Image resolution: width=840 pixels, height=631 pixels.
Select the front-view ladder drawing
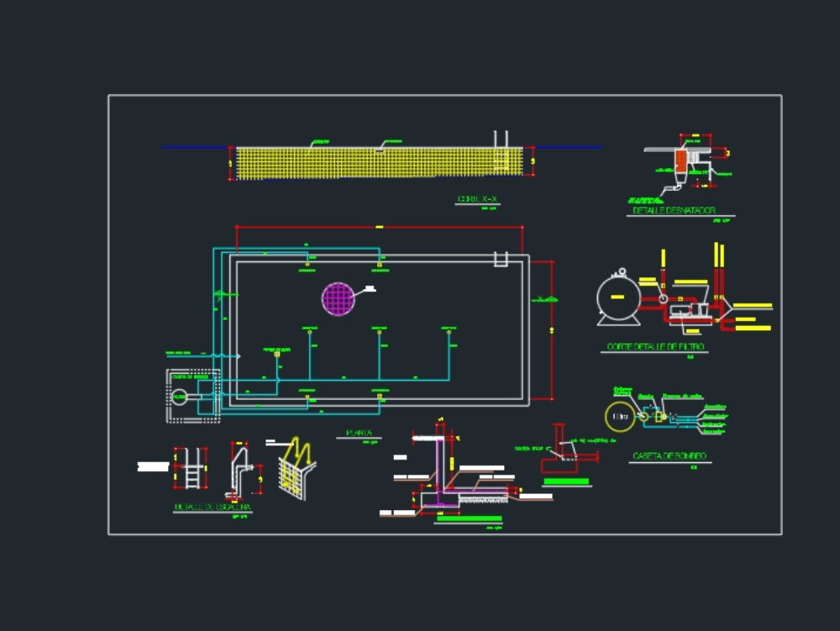191,468
